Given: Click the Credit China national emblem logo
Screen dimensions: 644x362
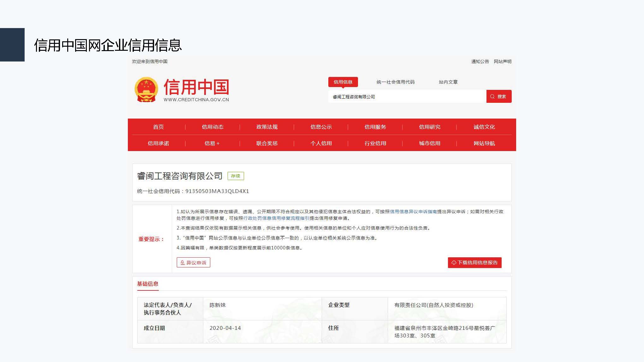Looking at the screenshot, I should point(146,90).
